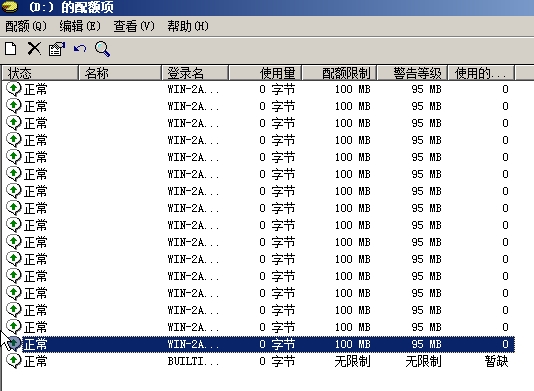Click the Delete quota entry X icon
This screenshot has height=391, width=534.
(x=34, y=49)
